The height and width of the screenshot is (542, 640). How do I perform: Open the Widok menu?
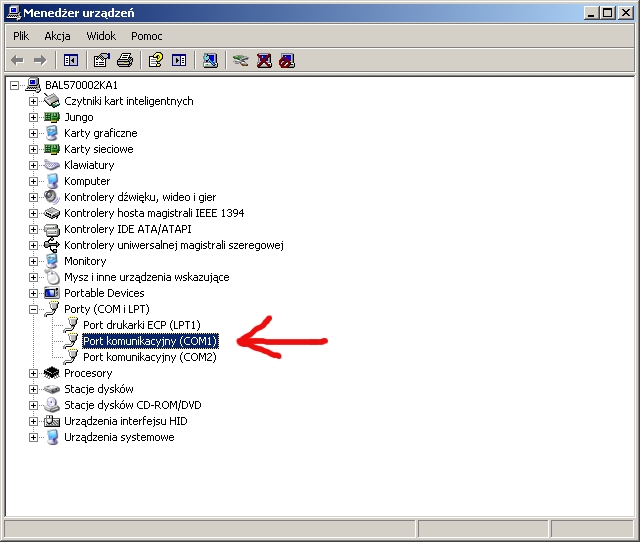pyautogui.click(x=101, y=36)
